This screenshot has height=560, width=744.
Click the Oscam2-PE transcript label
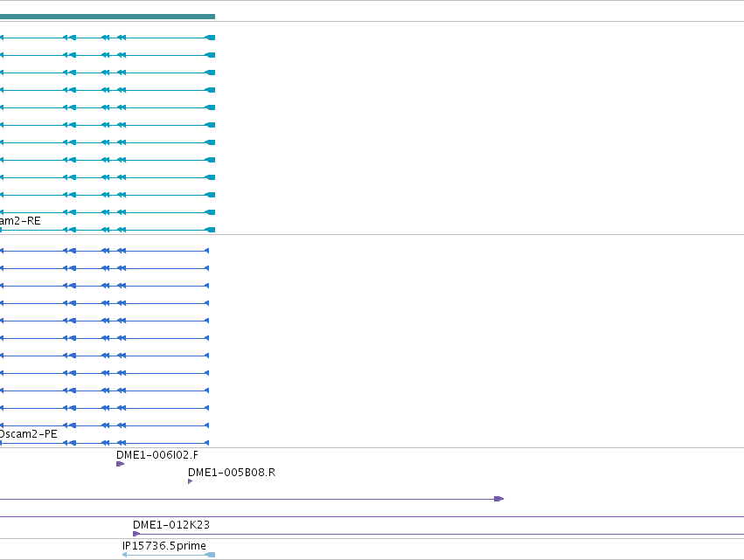tap(29, 434)
